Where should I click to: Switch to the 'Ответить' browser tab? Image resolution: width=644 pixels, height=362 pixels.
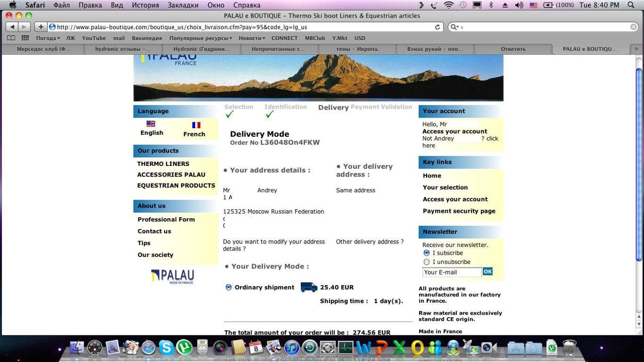[x=513, y=49]
